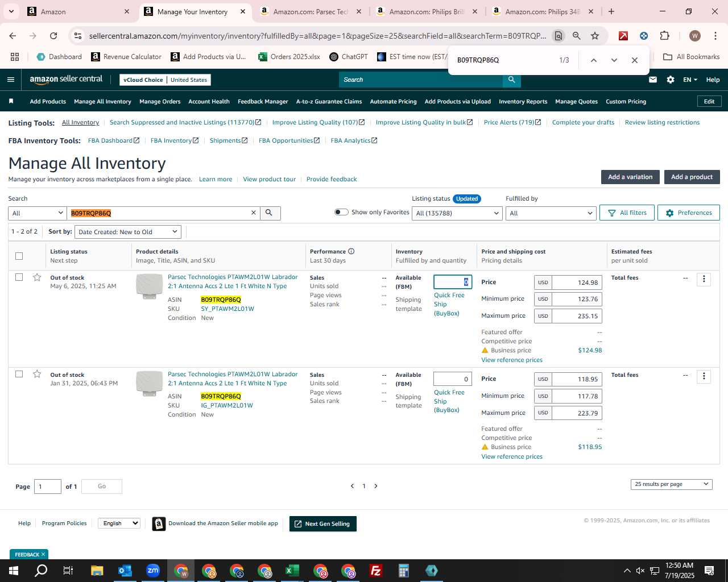This screenshot has width=728, height=582.
Task: Favorite the SY_PTAWM2L01W listing star
Action: click(37, 277)
